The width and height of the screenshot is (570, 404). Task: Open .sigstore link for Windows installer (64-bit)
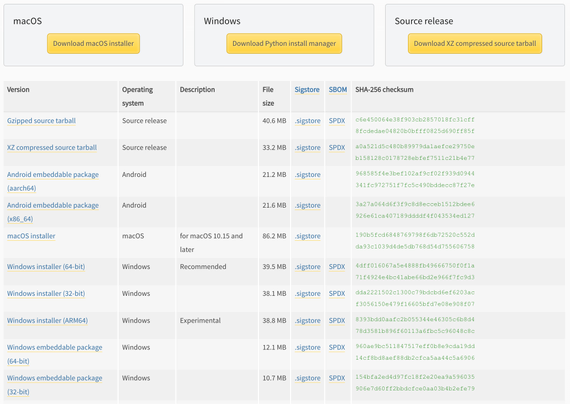point(308,267)
